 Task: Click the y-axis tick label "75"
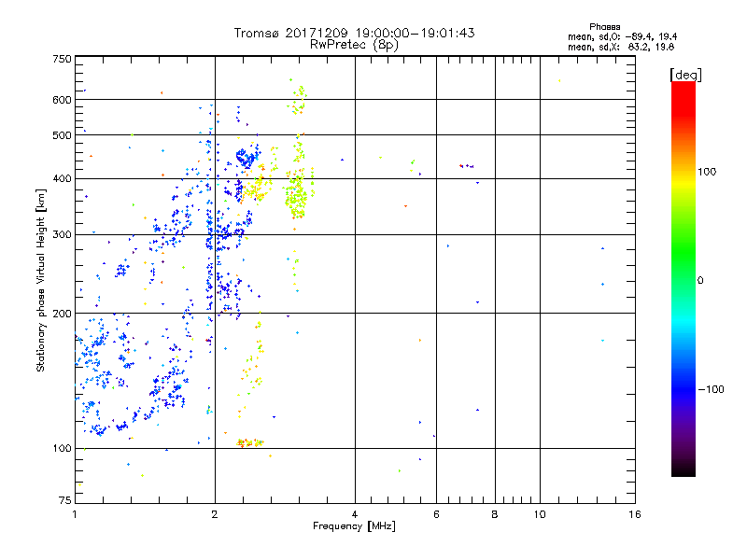click(65, 500)
